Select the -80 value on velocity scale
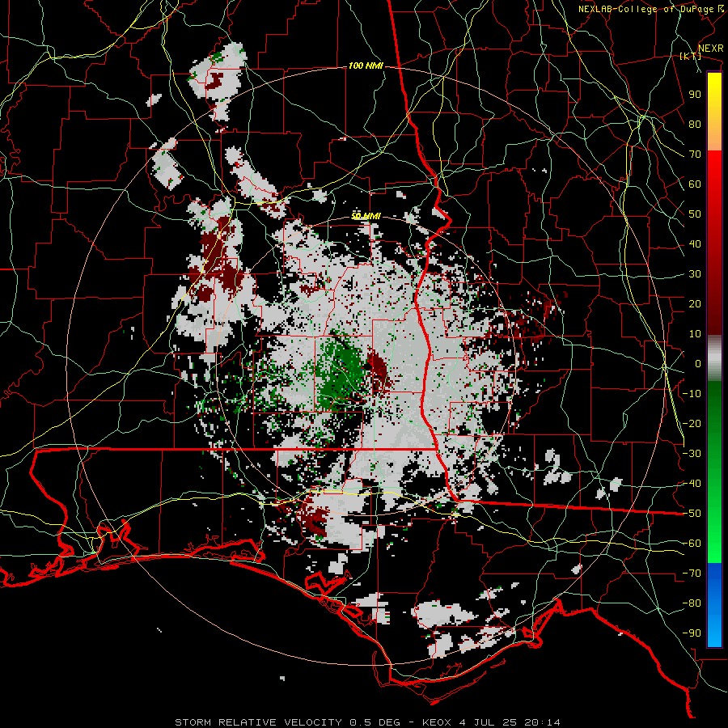Screen dimensions: 728x728 coord(692,603)
